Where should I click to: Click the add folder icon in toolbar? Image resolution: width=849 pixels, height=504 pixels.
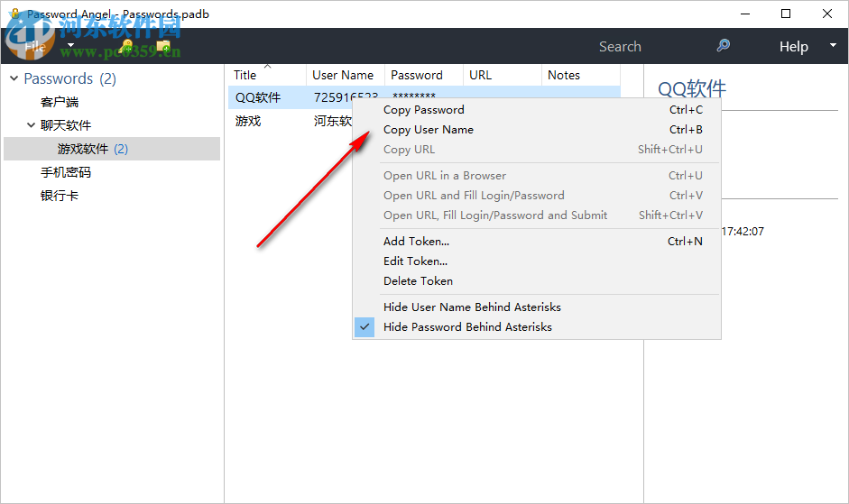coord(163,46)
